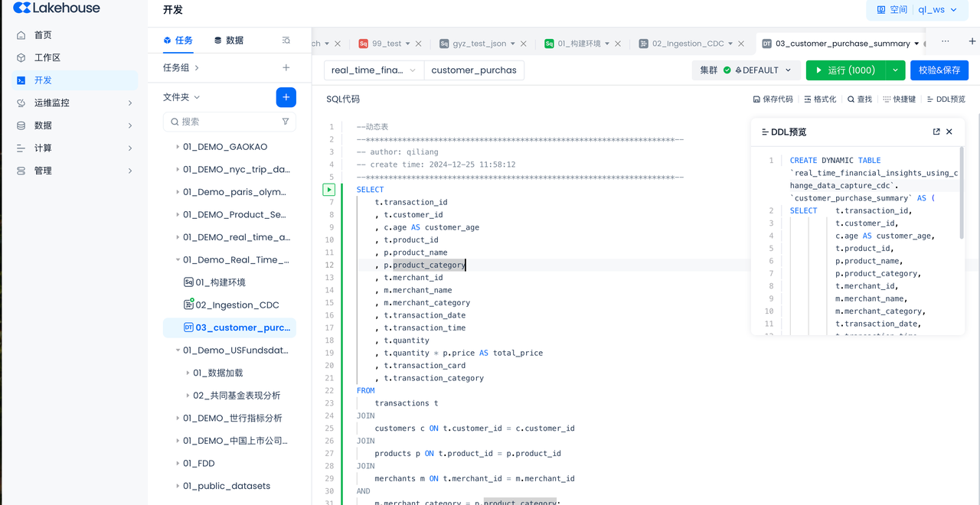
Task: Open 查找 find in the editor toolbar
Action: click(x=860, y=99)
